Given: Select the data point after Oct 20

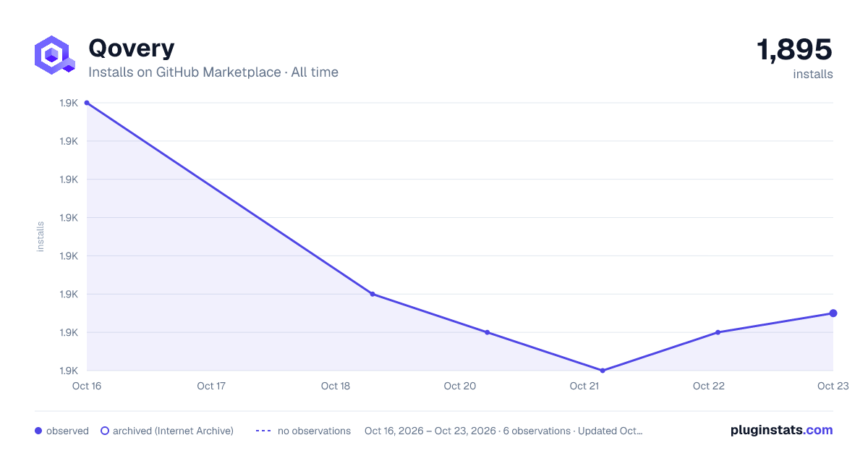Looking at the screenshot, I should pos(487,332).
